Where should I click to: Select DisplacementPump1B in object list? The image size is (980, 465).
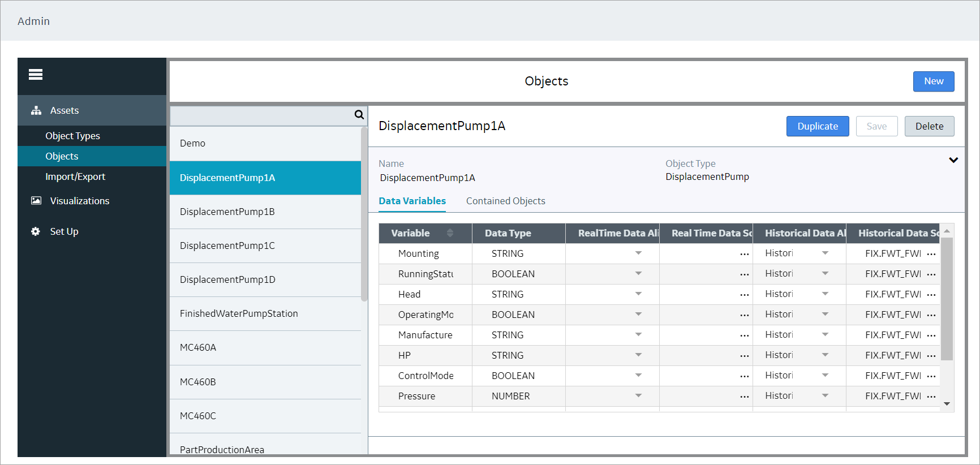(x=265, y=212)
